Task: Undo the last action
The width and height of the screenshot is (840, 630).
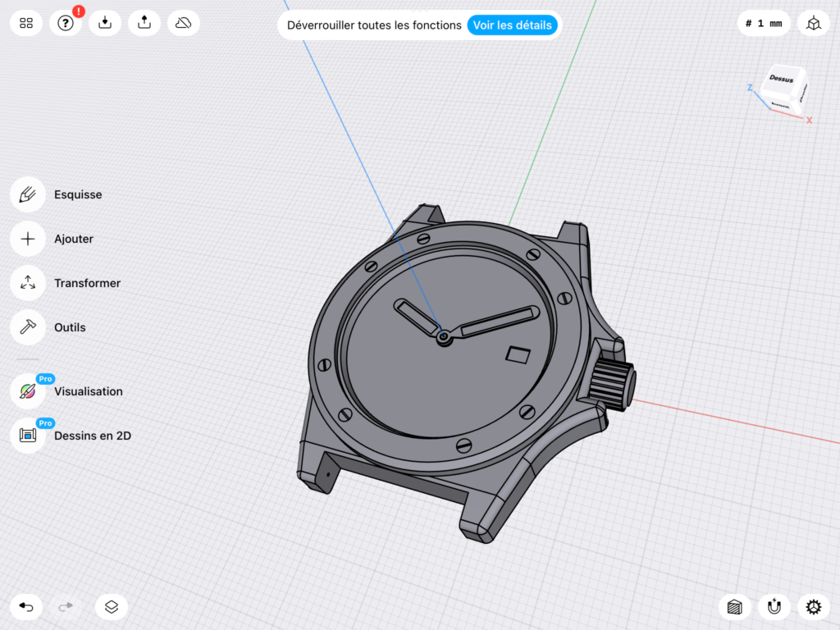Action: click(x=26, y=607)
